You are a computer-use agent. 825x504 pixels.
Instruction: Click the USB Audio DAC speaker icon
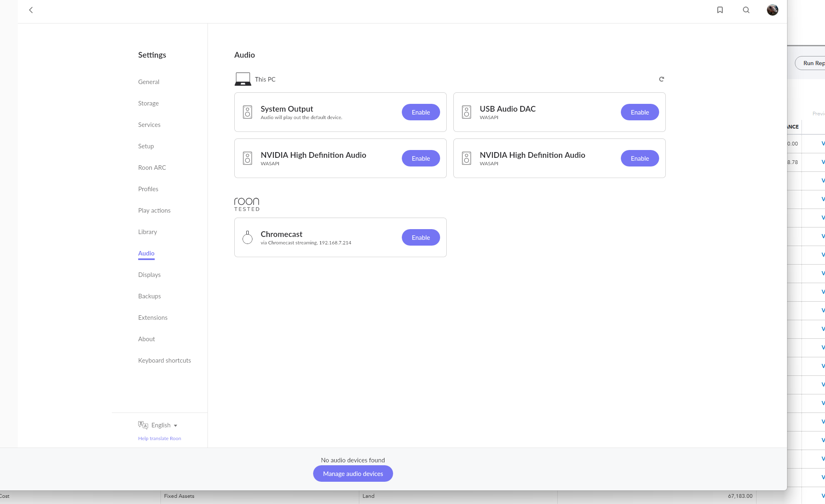467,112
